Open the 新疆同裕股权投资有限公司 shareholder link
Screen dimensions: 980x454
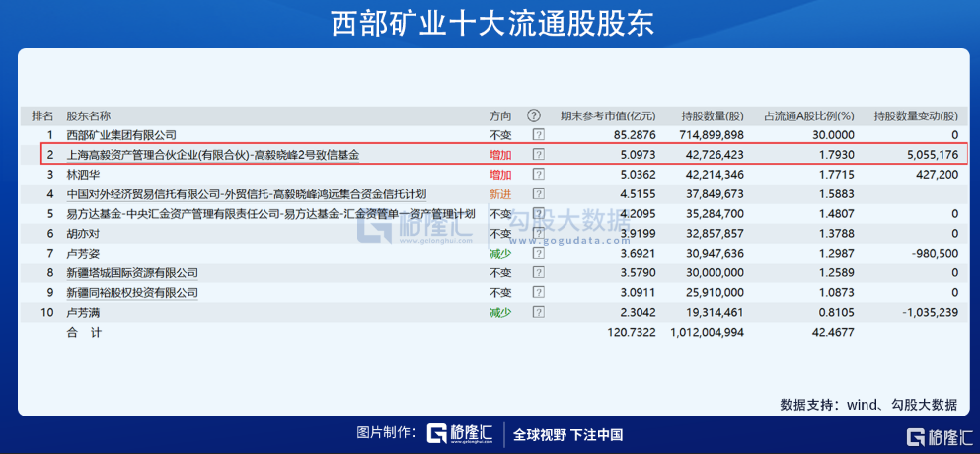[x=132, y=293]
